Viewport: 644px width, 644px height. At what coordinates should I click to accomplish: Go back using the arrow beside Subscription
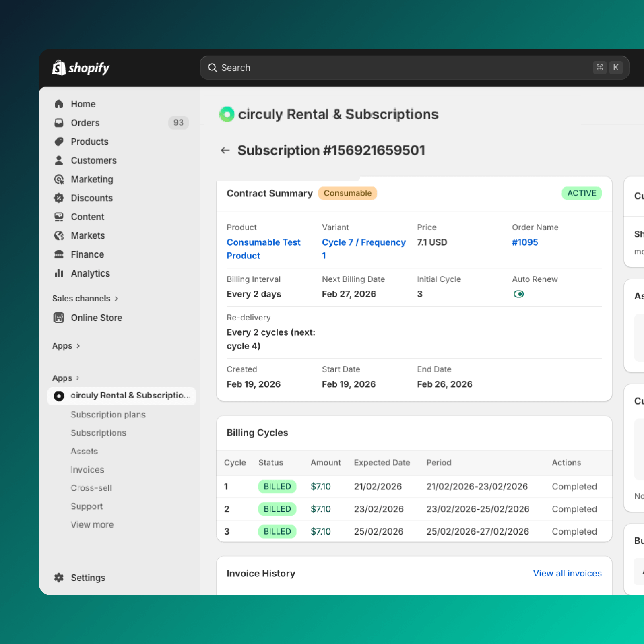click(225, 150)
